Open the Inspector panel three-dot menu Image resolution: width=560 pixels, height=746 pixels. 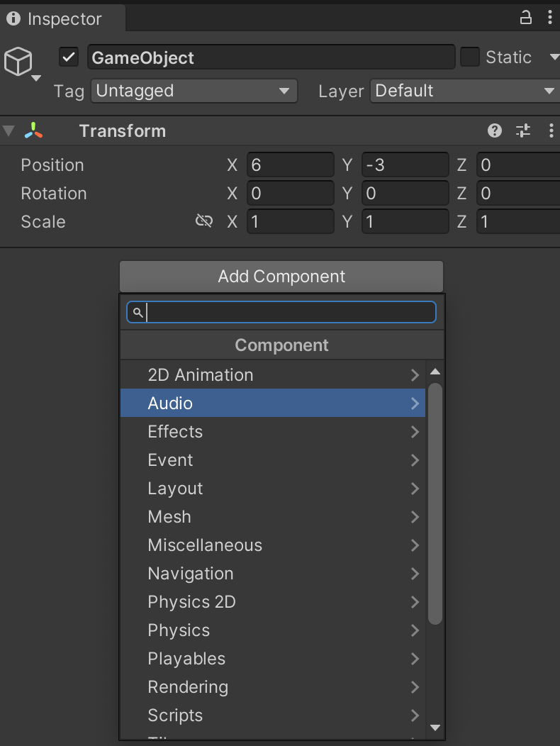coord(550,18)
